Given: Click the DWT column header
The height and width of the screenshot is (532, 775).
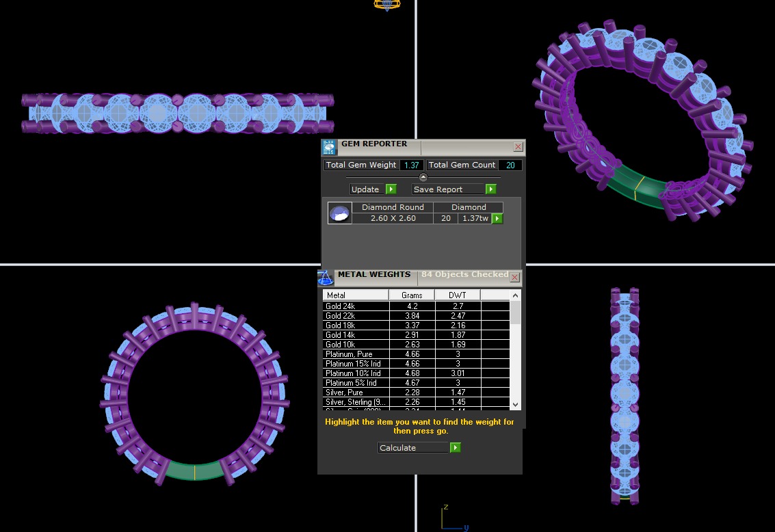Looking at the screenshot, I should [x=458, y=295].
